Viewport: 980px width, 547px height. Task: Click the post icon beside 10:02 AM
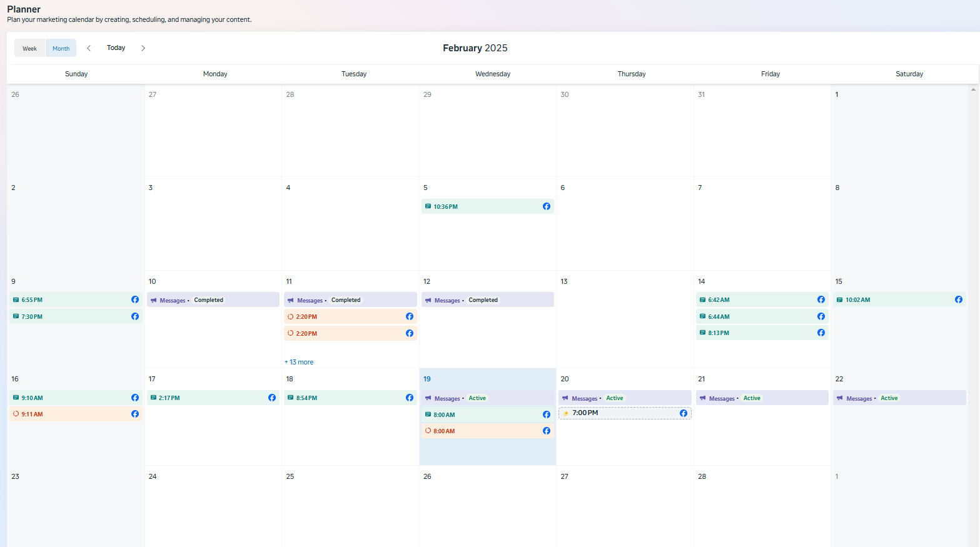coord(840,300)
